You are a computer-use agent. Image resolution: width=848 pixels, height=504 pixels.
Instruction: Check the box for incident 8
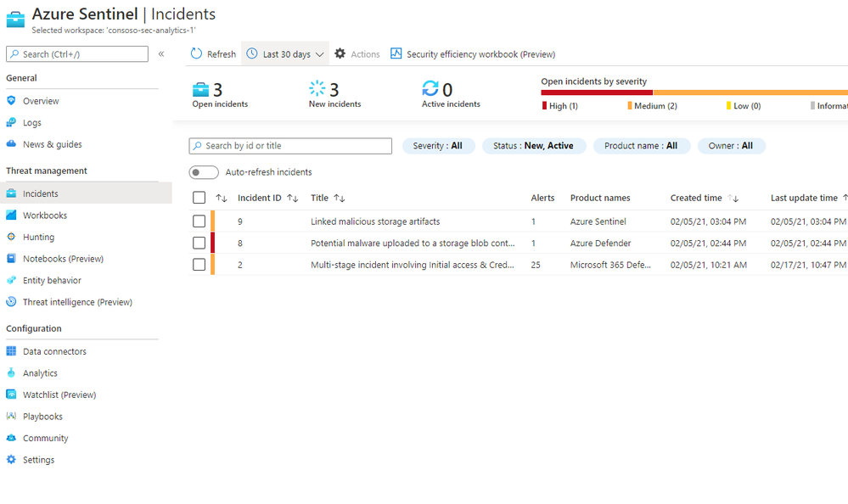[x=199, y=243]
